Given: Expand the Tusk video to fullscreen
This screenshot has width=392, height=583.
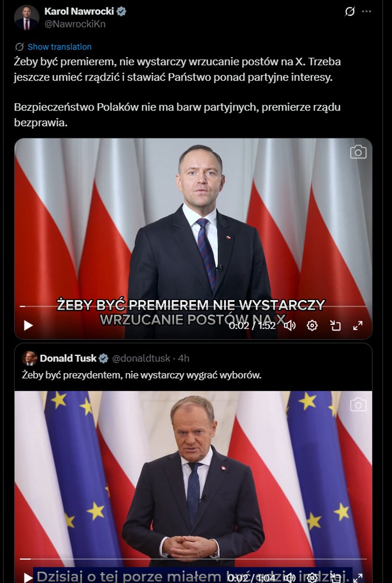Looking at the screenshot, I should click(358, 577).
